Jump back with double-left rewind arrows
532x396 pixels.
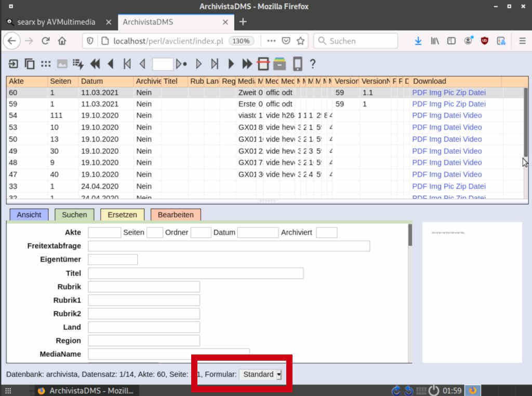click(x=96, y=64)
